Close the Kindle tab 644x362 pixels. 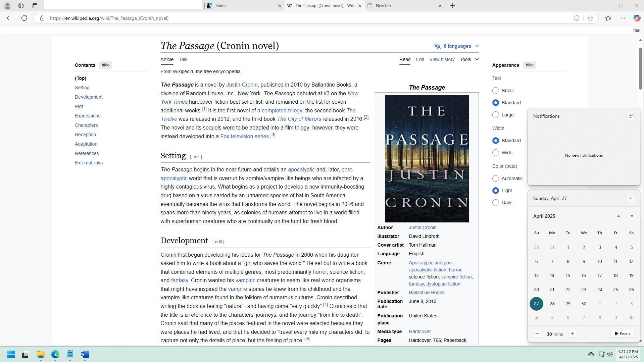(x=280, y=6)
